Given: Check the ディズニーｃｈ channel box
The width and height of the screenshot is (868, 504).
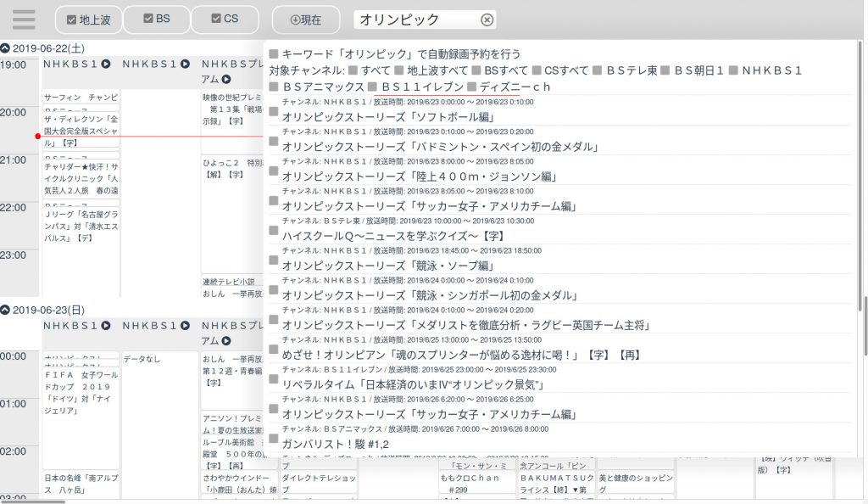Looking at the screenshot, I should coord(471,87).
